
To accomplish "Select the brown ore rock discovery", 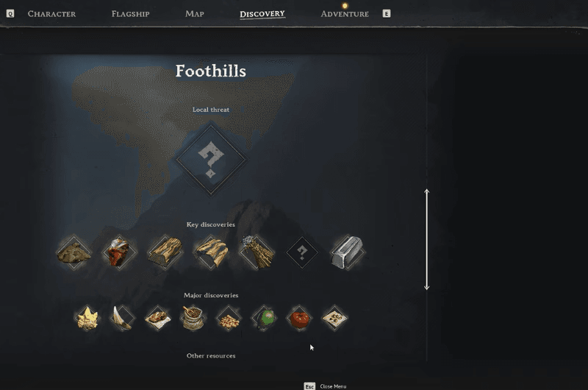I will coord(73,252).
